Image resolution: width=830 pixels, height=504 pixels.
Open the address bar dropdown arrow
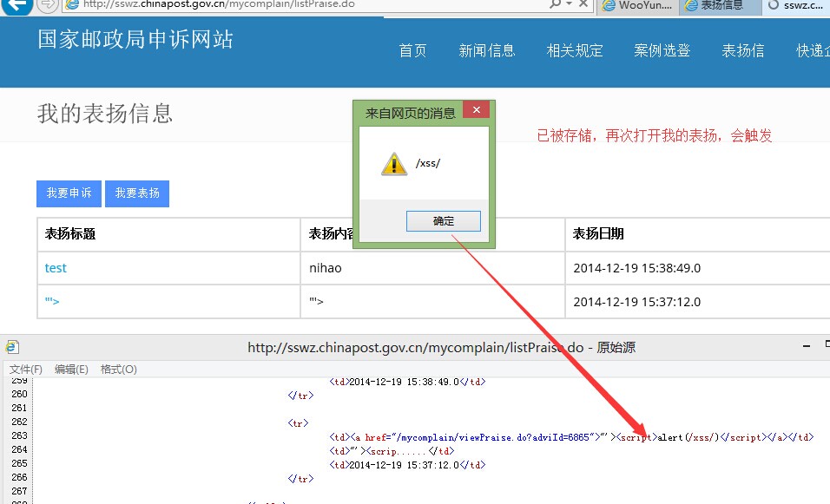[x=569, y=3]
